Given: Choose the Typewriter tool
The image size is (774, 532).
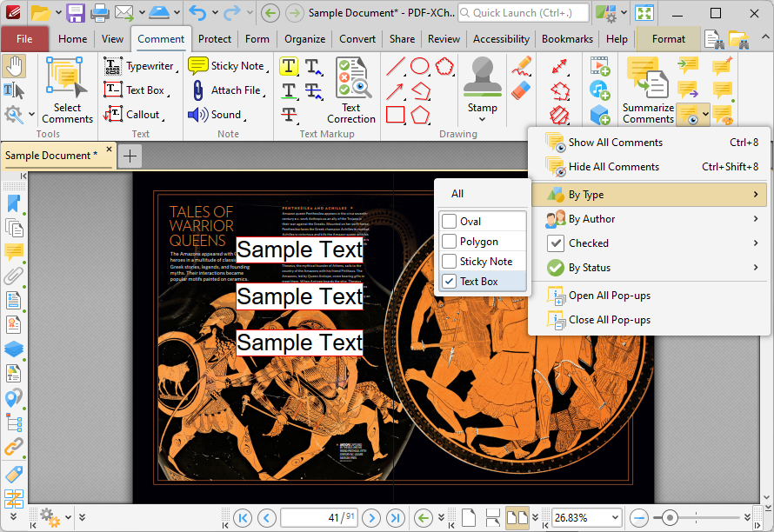Looking at the screenshot, I should [x=140, y=66].
